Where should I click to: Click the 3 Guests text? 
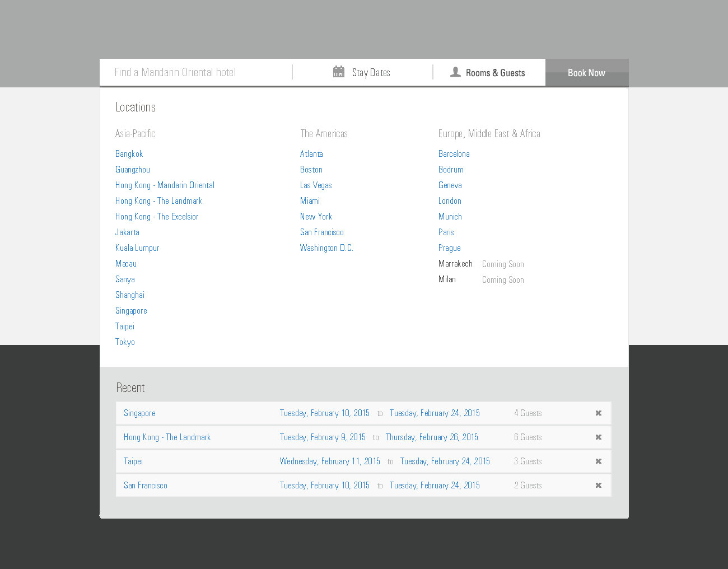[528, 461]
